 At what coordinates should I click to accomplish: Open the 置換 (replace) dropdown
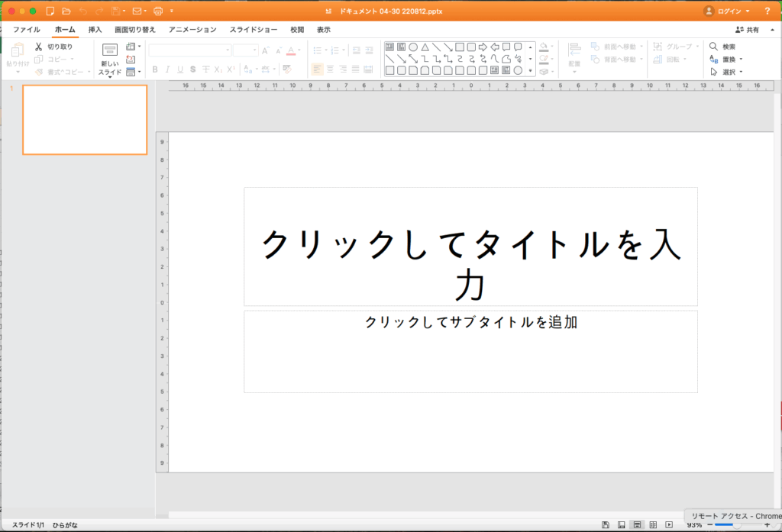pos(741,59)
